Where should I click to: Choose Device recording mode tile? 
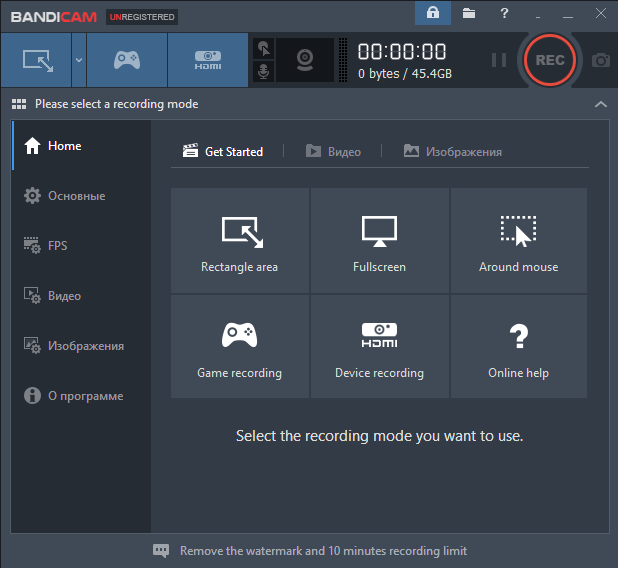coord(379,347)
